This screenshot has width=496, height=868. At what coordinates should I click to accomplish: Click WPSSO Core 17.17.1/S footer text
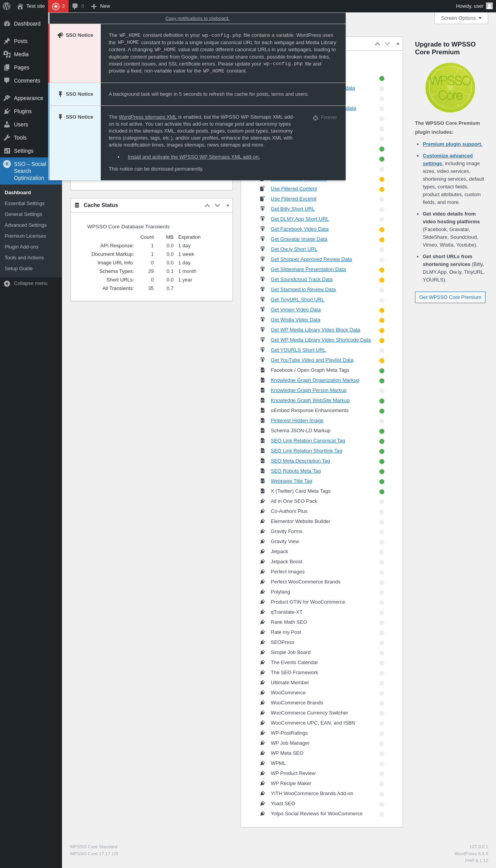pyautogui.click(x=94, y=854)
